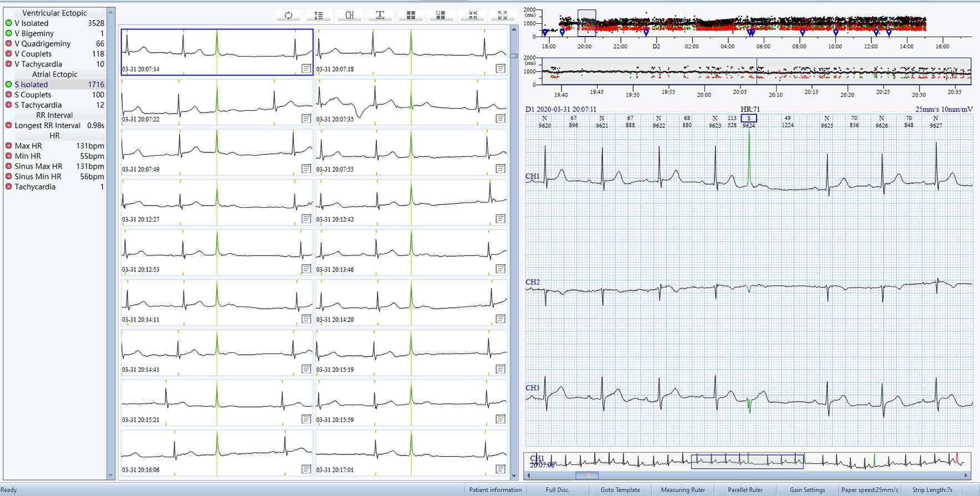
Task: Select the V Isolated event category
Action: click(55, 23)
